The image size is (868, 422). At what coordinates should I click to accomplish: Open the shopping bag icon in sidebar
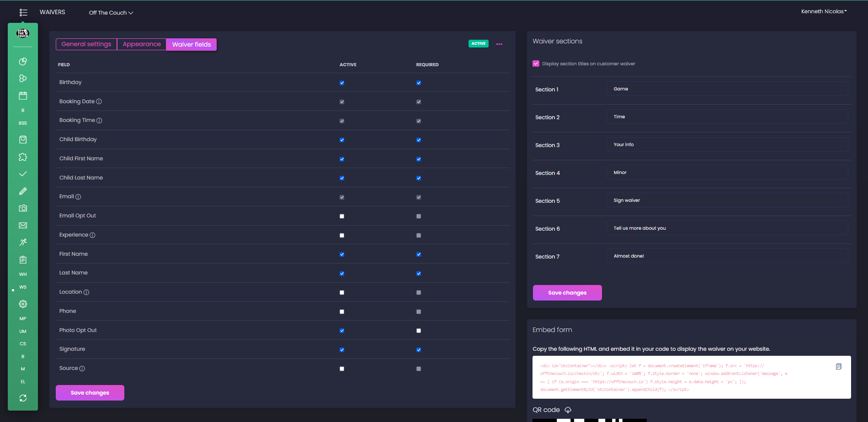click(23, 140)
